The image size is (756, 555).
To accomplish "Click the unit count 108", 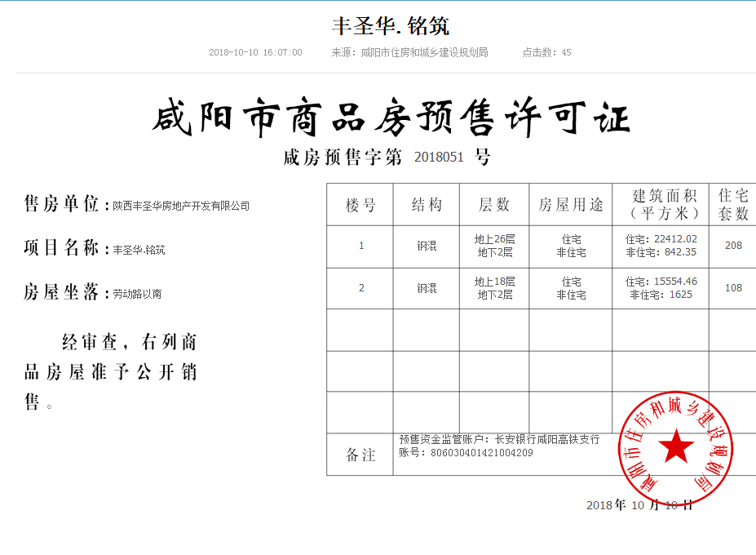I will point(733,288).
